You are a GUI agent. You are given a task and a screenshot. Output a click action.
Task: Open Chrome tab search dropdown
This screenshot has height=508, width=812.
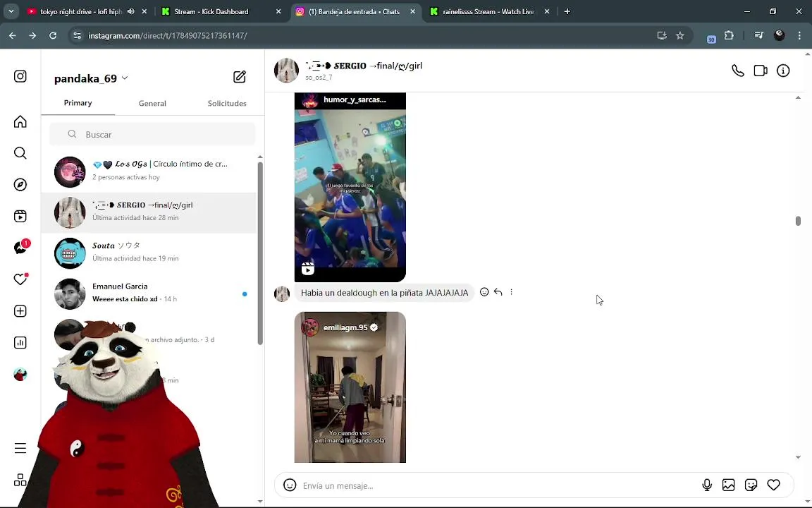11,11
